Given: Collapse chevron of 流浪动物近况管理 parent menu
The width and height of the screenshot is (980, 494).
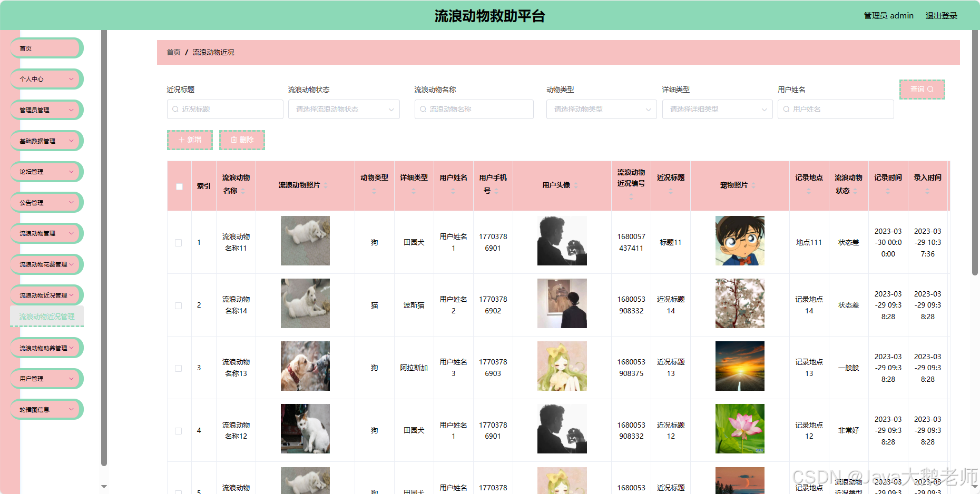Looking at the screenshot, I should click(x=71, y=295).
